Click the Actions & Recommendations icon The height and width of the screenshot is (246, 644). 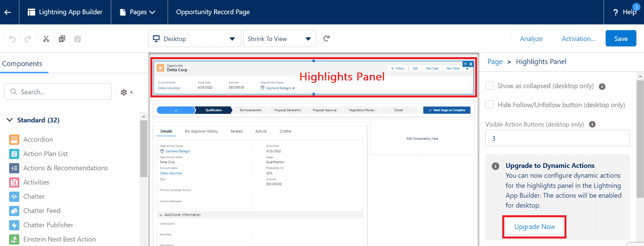click(x=14, y=168)
